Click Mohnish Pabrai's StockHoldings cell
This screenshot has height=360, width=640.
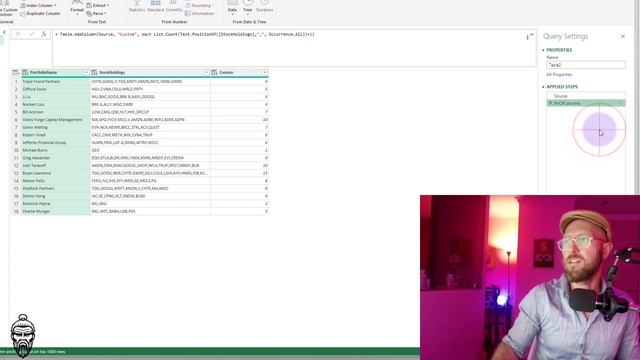(150, 203)
